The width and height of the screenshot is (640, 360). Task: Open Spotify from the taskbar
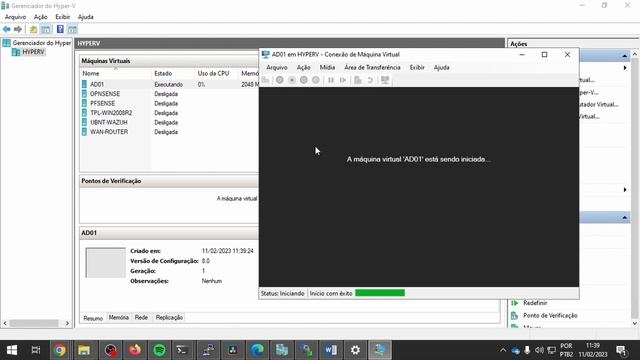pyautogui.click(x=160, y=350)
